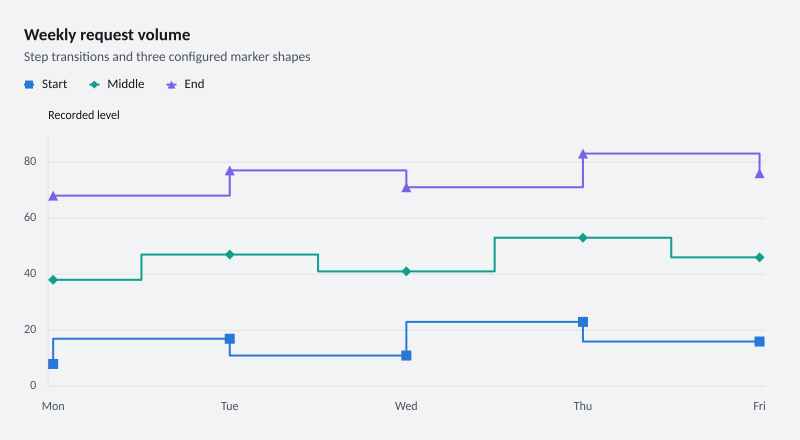This screenshot has height=440, width=800.
Task: Toggle the Start series legend item
Action: [45, 84]
